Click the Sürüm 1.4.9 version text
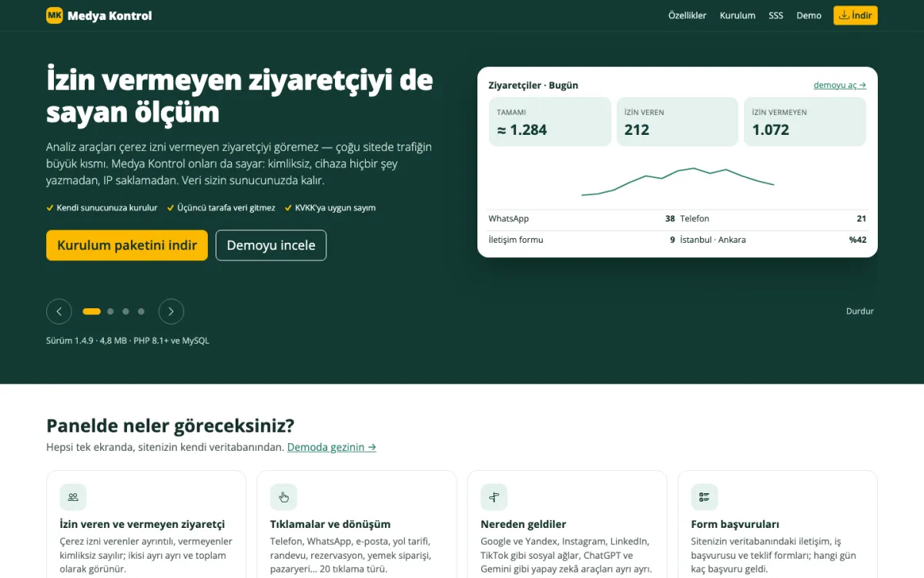This screenshot has height=578, width=924. click(x=128, y=341)
